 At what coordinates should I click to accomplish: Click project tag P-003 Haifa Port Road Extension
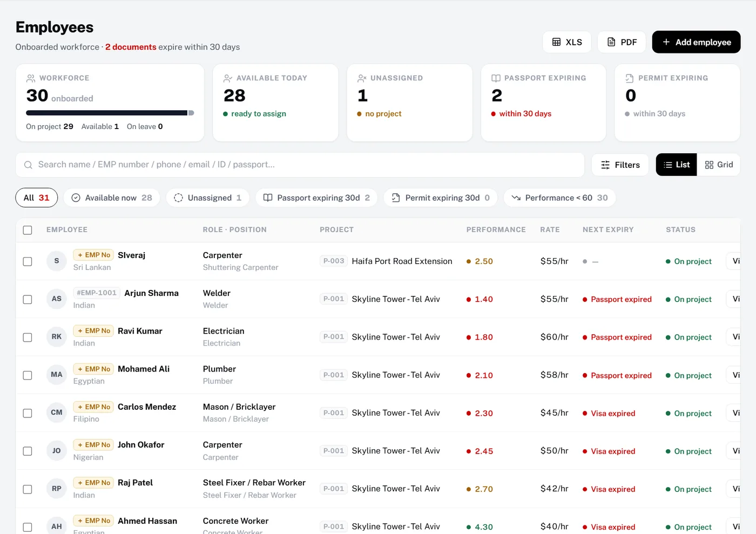[386, 261]
